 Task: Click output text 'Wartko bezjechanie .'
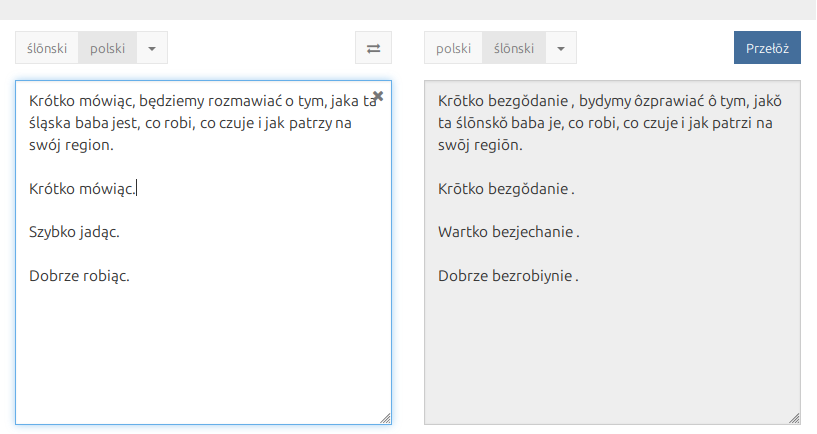point(509,232)
